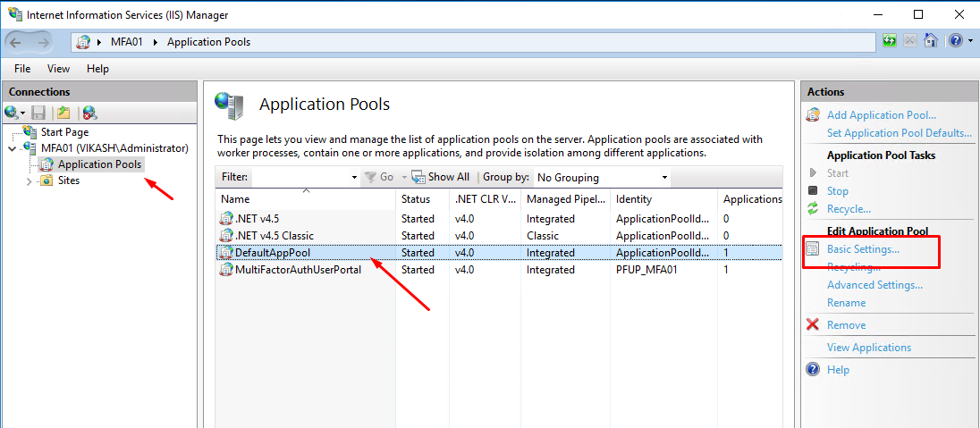Open the blue Help question mark in the top toolbar
This screenshot has height=428, width=980.
click(x=955, y=41)
